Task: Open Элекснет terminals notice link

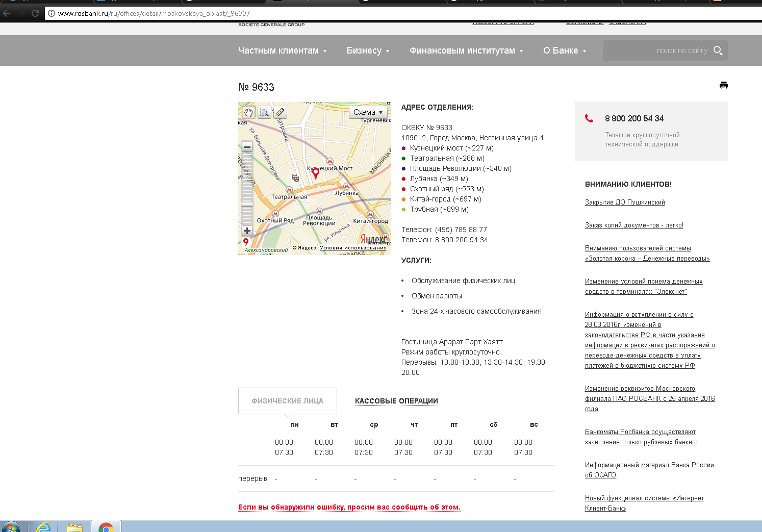Action: coord(644,287)
